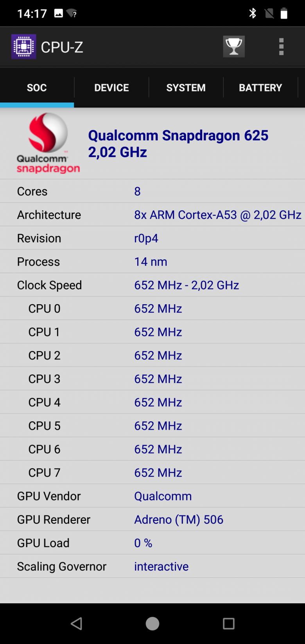Viewport: 305px width, 644px height.
Task: Tap the Qualcomm Snapdragon logo
Action: pyautogui.click(x=48, y=143)
